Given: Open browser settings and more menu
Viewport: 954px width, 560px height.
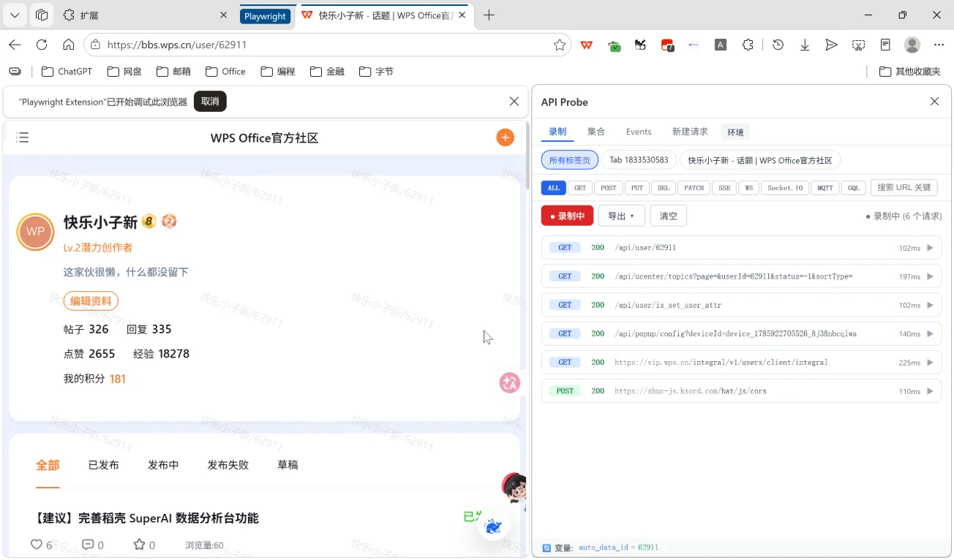Looking at the screenshot, I should tap(939, 45).
